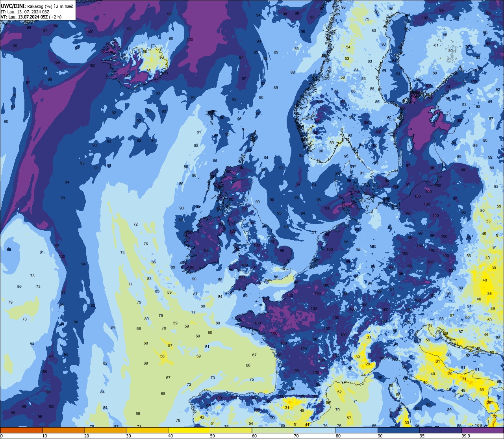This screenshot has height=439, width=504.
Task: Click the 70–80 pale blue legend segment
Action: tap(315, 430)
